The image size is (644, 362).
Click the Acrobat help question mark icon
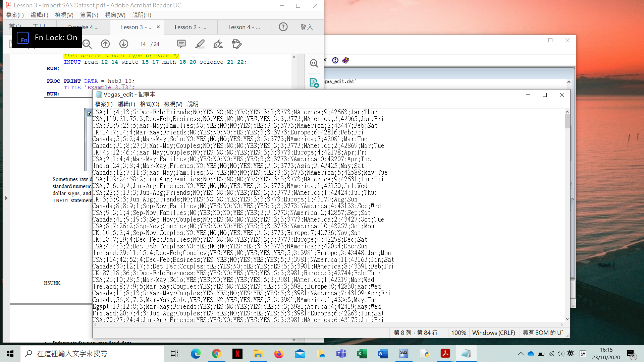(x=283, y=27)
